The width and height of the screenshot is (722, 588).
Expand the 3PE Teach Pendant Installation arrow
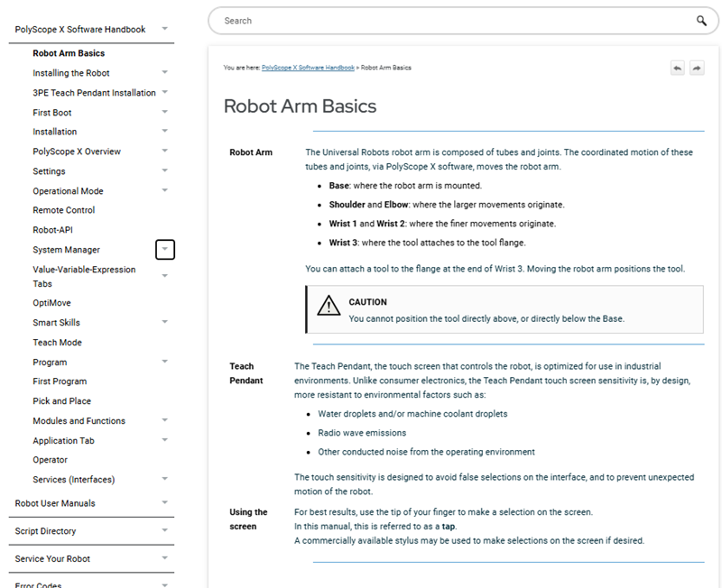(x=164, y=92)
